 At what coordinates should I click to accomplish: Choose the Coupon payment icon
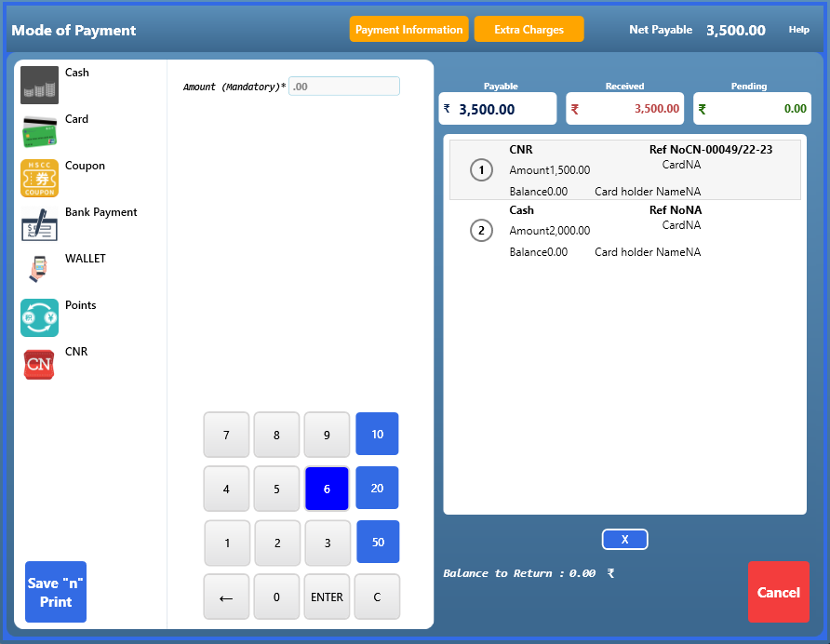click(40, 178)
